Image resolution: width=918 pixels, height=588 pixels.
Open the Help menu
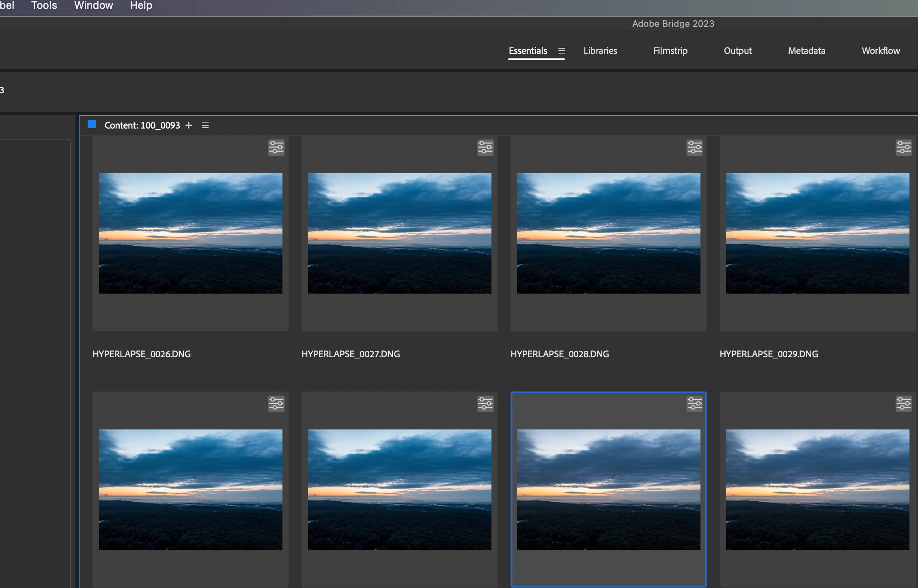tap(141, 6)
